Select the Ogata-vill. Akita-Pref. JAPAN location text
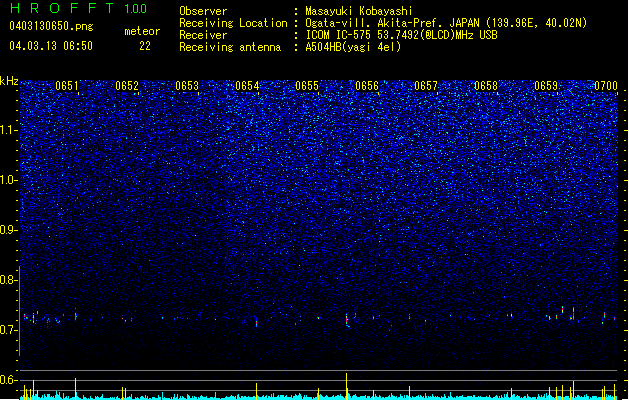This screenshot has width=629, height=400. 446,23
